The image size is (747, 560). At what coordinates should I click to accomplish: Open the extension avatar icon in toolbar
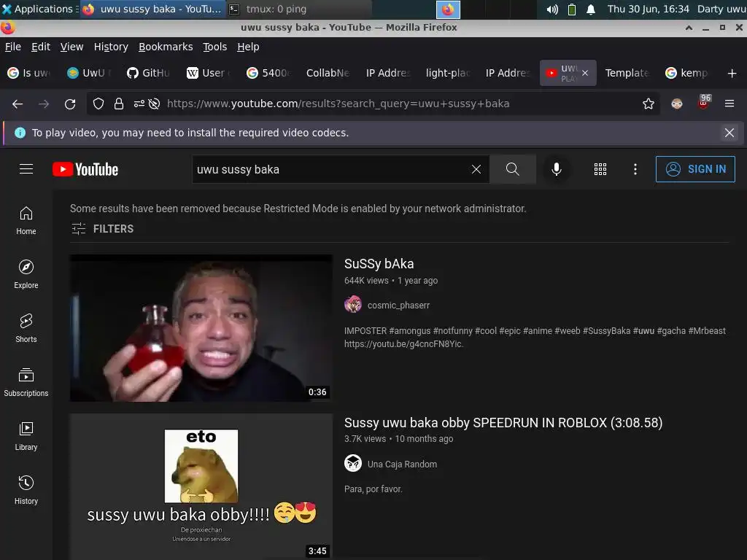click(676, 104)
